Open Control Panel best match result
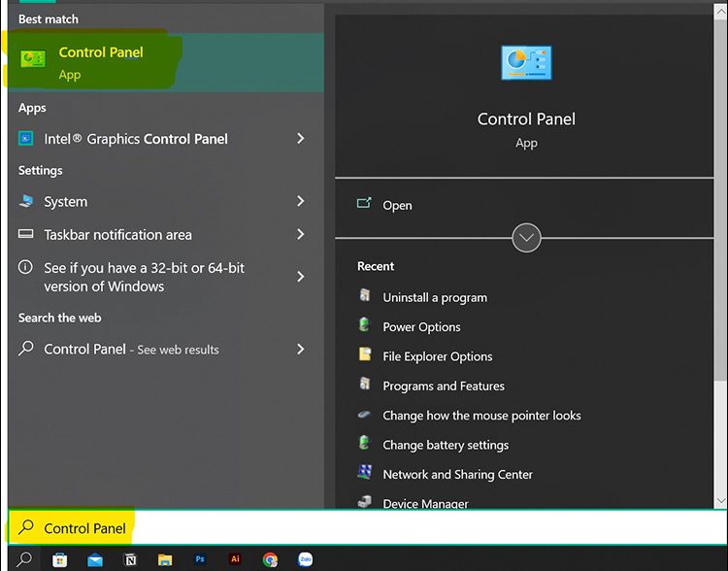Image resolution: width=728 pixels, height=571 pixels. pos(166,62)
